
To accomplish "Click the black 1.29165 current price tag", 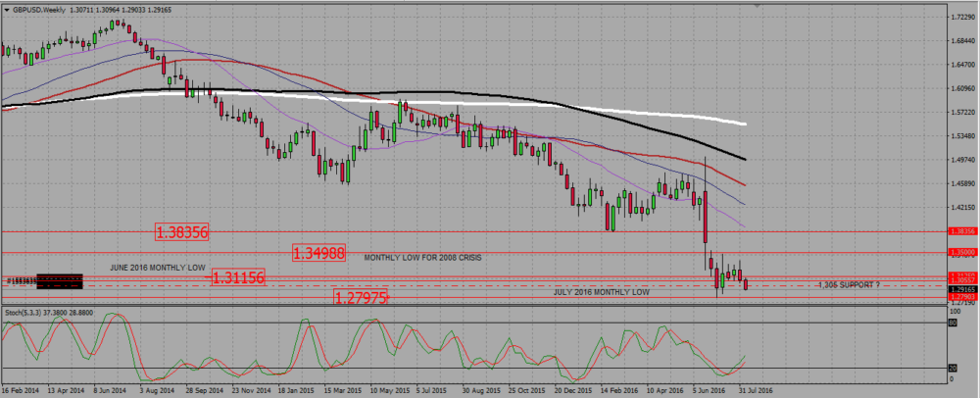I will coord(962,290).
